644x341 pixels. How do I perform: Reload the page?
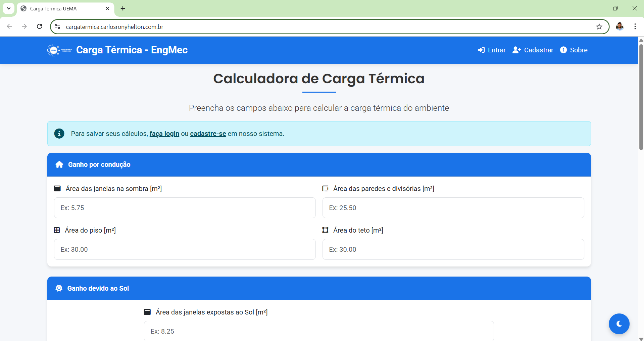pos(39,27)
